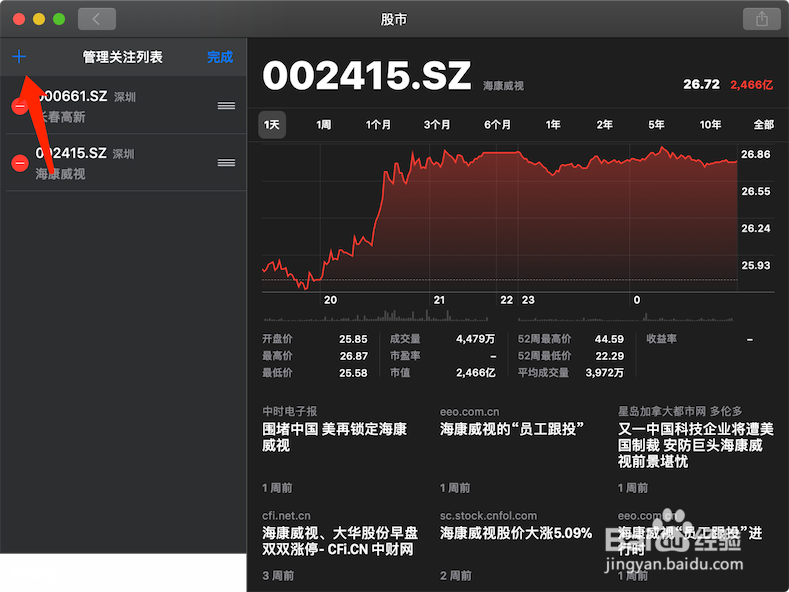The height and width of the screenshot is (592, 789).
Task: Grab the reorder handle for 002415.SZ
Action: coord(226,163)
